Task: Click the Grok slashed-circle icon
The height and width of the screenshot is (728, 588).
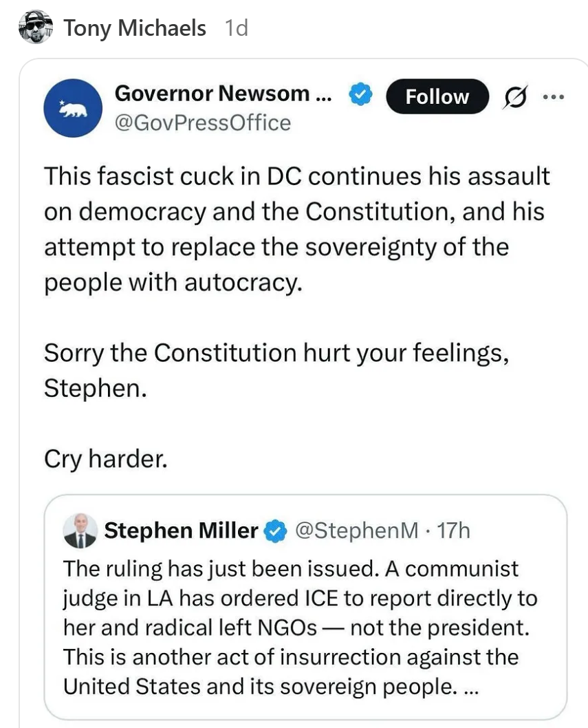Action: (514, 98)
